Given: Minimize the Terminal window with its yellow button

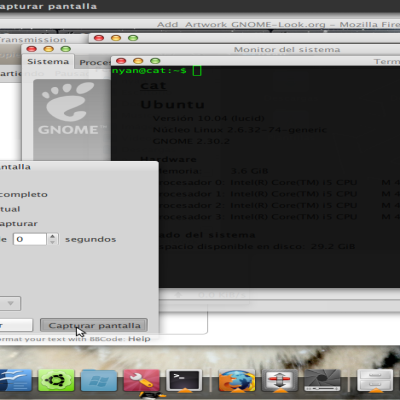Looking at the screenshot, I should 138,61.
